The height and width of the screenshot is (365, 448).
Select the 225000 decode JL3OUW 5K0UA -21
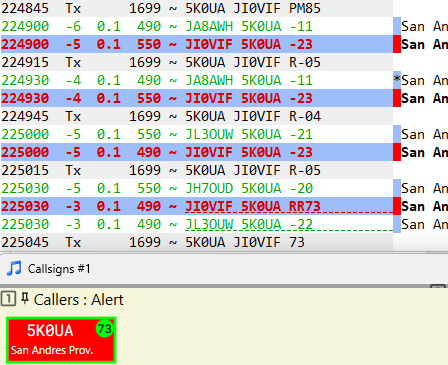(197, 134)
